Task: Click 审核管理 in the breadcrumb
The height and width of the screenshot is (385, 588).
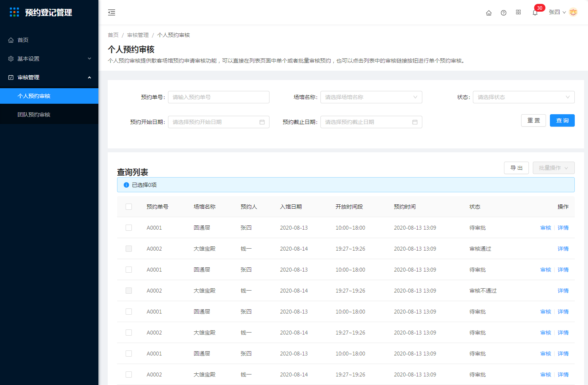Action: click(x=138, y=35)
